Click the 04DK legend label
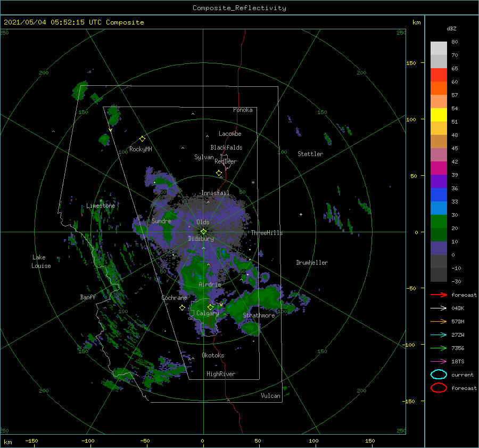This screenshot has height=448, width=479. [458, 308]
